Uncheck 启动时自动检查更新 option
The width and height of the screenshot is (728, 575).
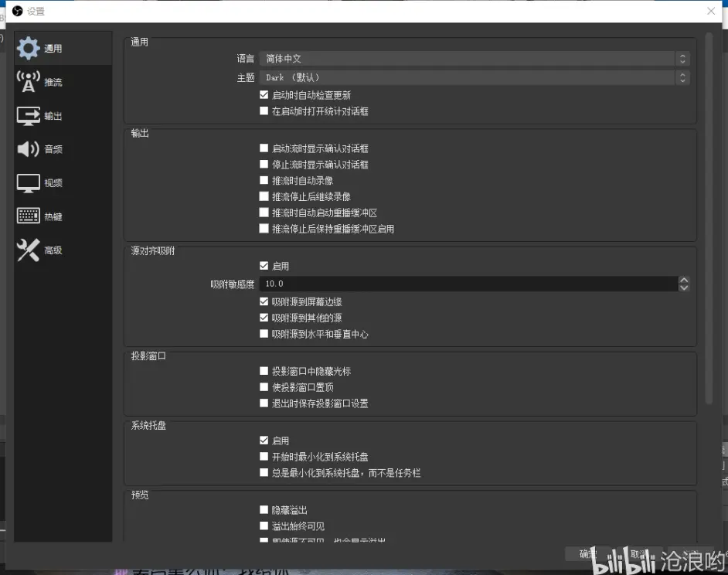click(264, 95)
